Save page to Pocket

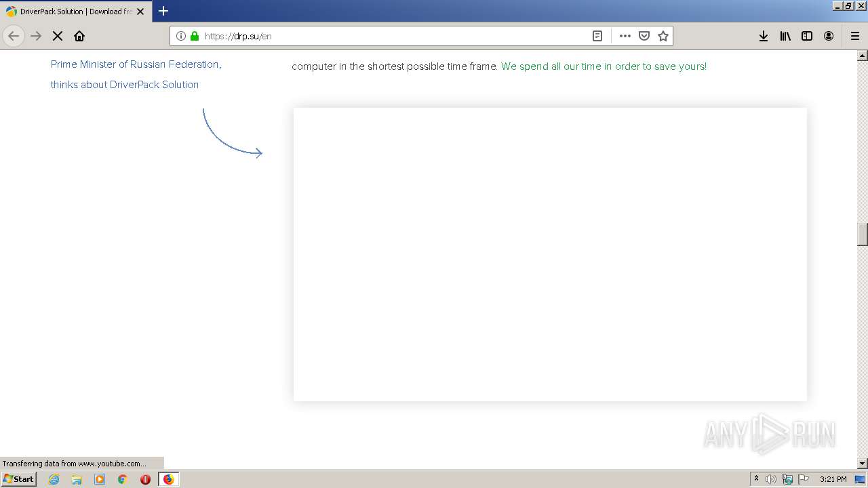[x=644, y=36]
